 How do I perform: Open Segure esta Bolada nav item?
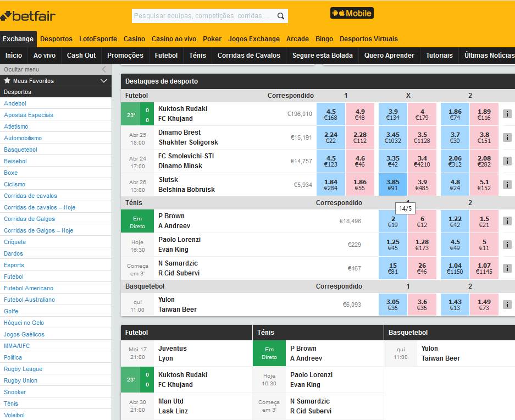click(x=323, y=55)
